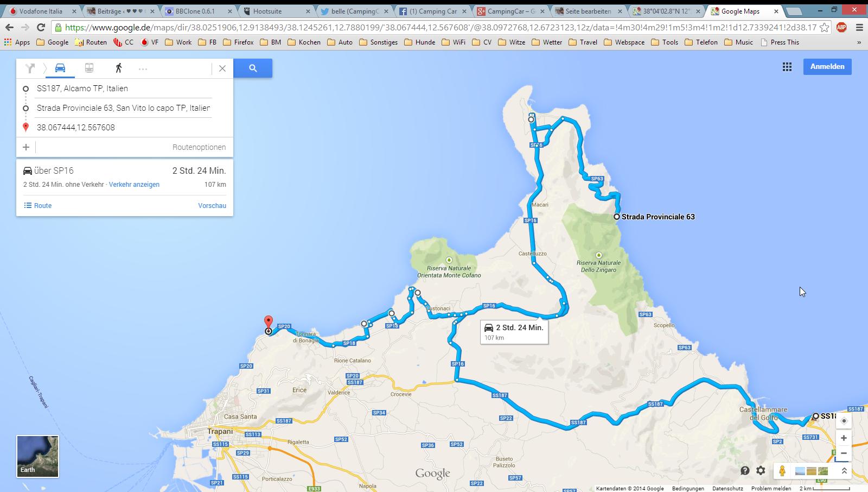Open the help question mark icon
The height and width of the screenshot is (492, 868).
[x=745, y=471]
